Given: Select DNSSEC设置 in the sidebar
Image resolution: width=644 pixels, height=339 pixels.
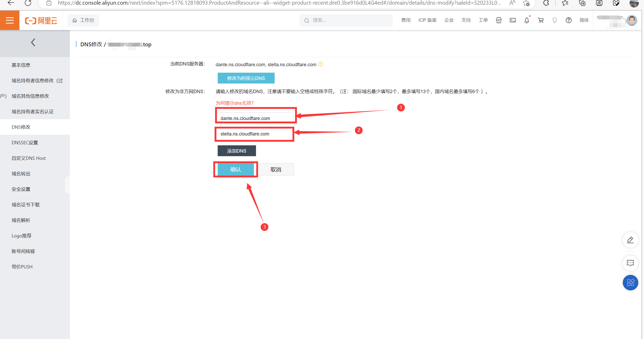Looking at the screenshot, I should [x=25, y=143].
